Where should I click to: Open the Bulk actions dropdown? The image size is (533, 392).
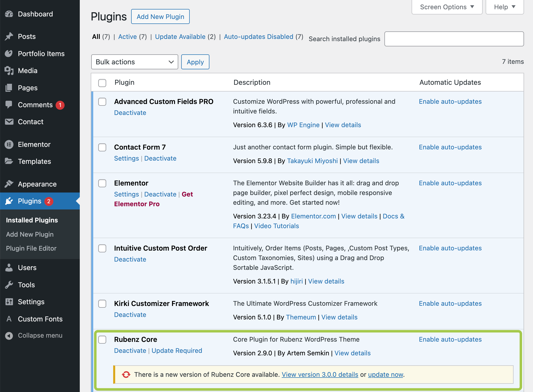(135, 62)
